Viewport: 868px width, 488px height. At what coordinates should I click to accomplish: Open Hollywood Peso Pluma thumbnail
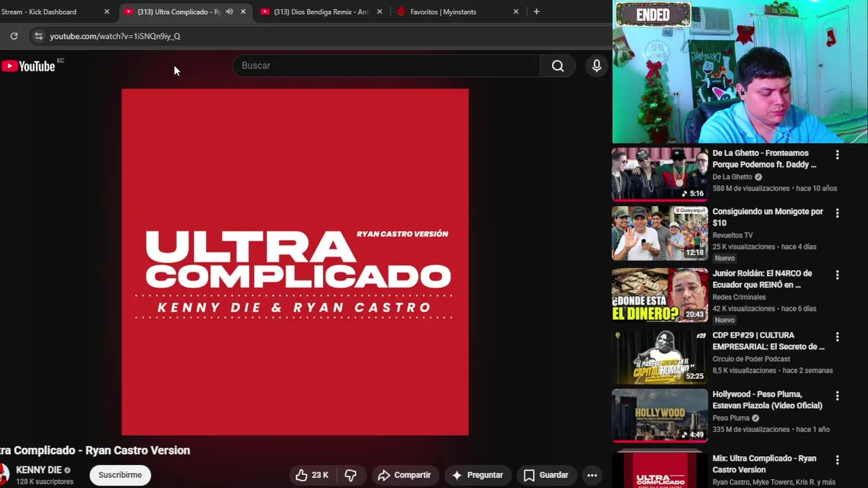pos(660,415)
